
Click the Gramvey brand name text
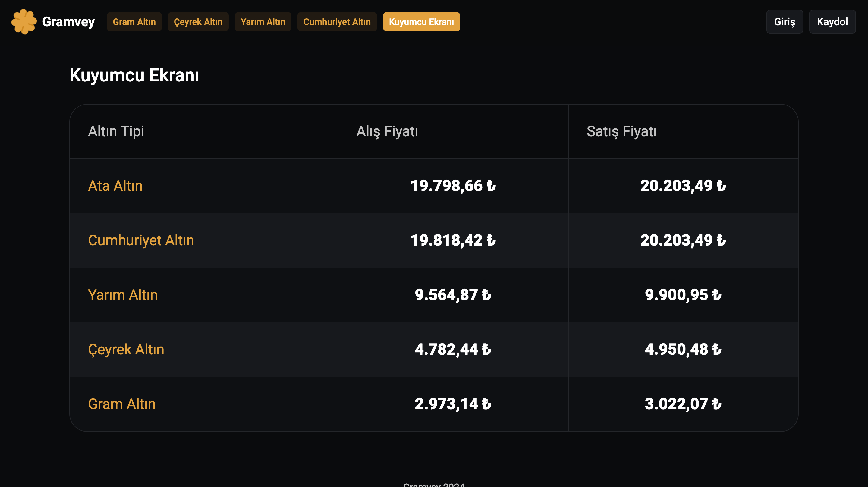[x=68, y=22]
